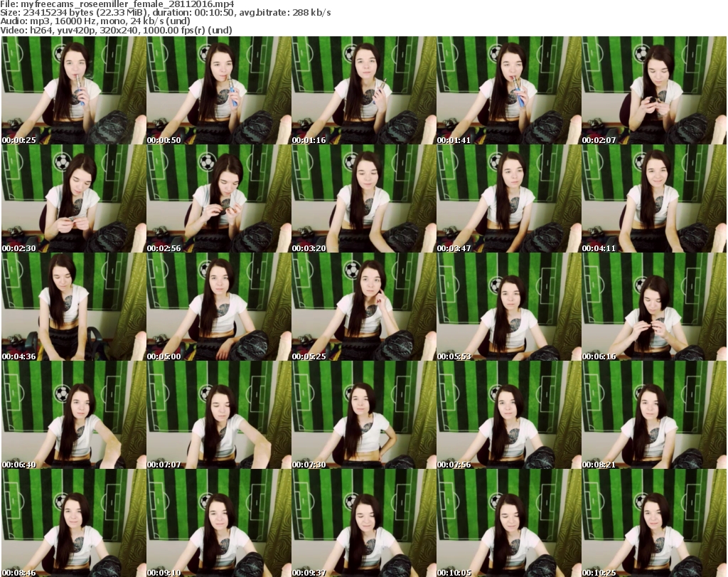Pick the preview frame at 00:05:00
This screenshot has width=728, height=577.
point(219,307)
